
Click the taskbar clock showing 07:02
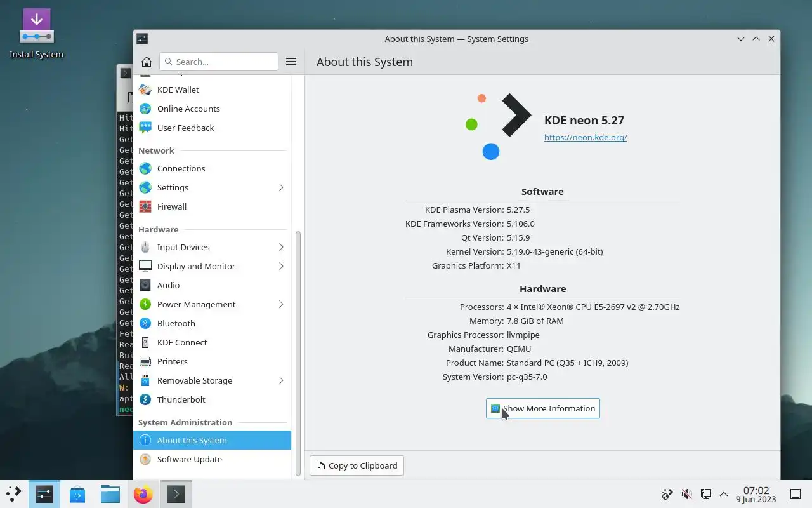coord(756,494)
